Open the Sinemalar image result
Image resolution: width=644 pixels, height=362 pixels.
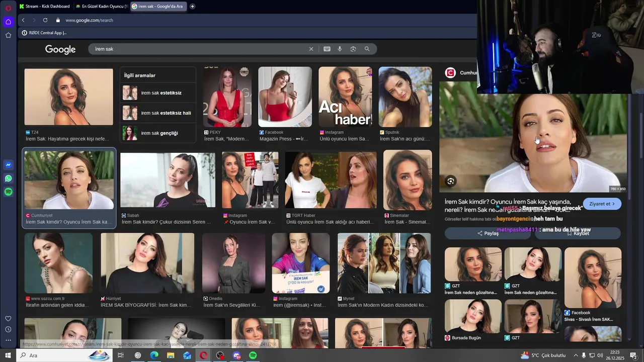click(x=408, y=180)
